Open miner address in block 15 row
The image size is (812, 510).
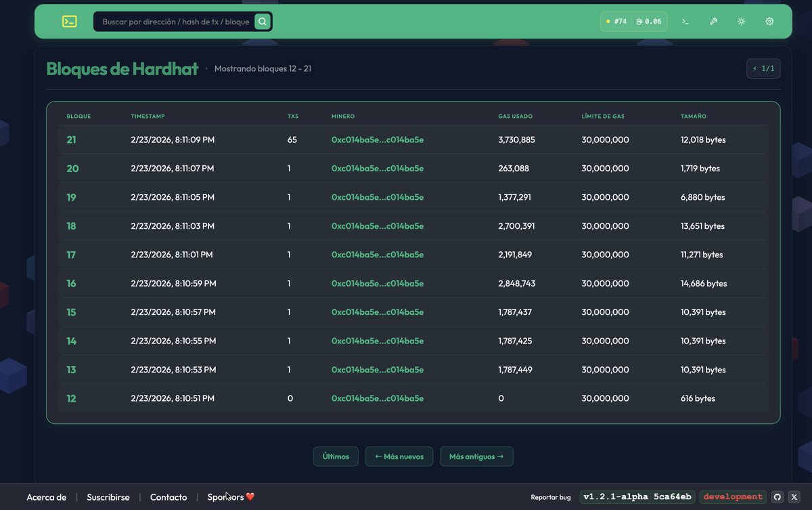(378, 312)
